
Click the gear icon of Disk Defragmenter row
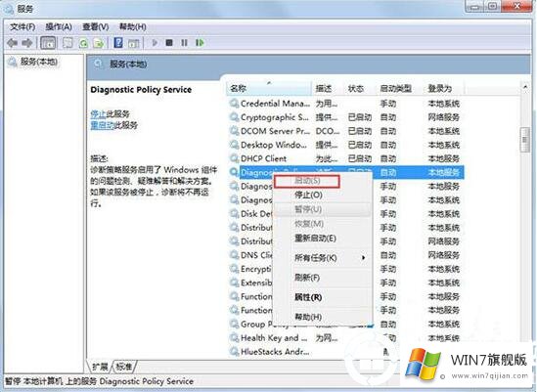click(x=234, y=214)
